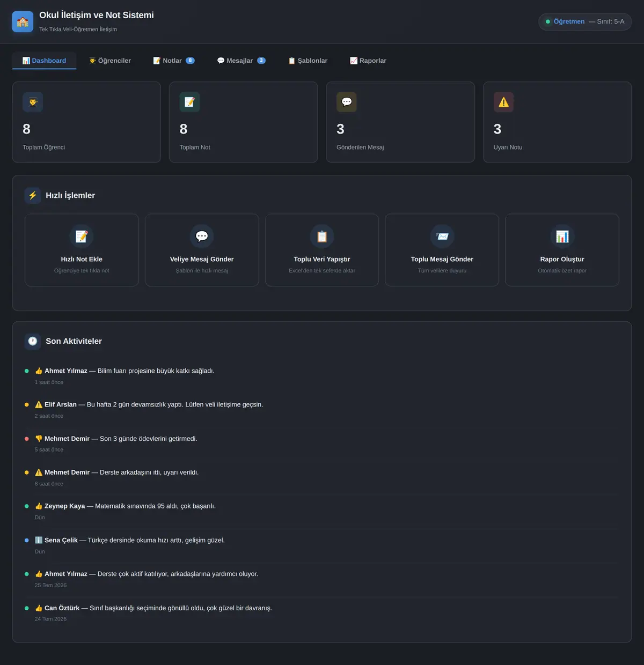Screen dimensions: 644x665
Task: Open the Notlar tab
Action: [174, 61]
